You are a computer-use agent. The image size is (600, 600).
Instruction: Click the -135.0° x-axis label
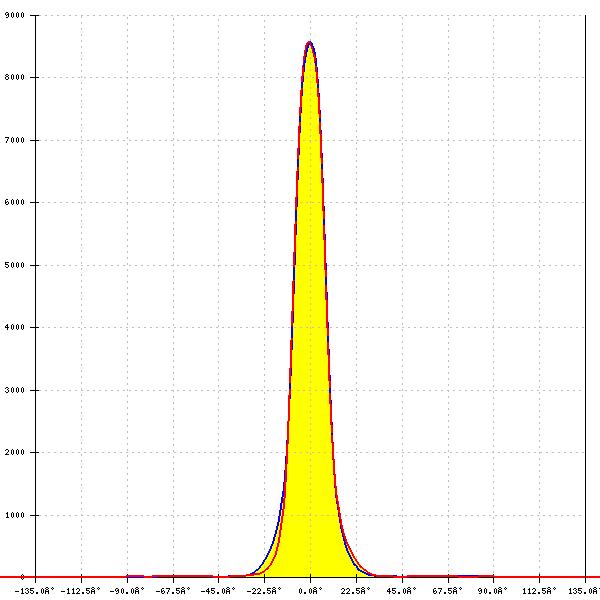[35, 591]
